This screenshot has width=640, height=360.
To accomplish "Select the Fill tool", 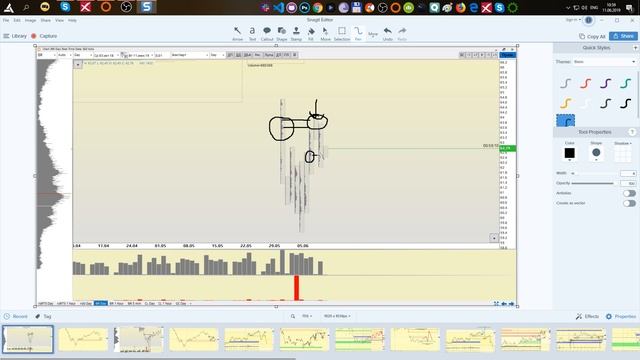I will pyautogui.click(x=311, y=33).
